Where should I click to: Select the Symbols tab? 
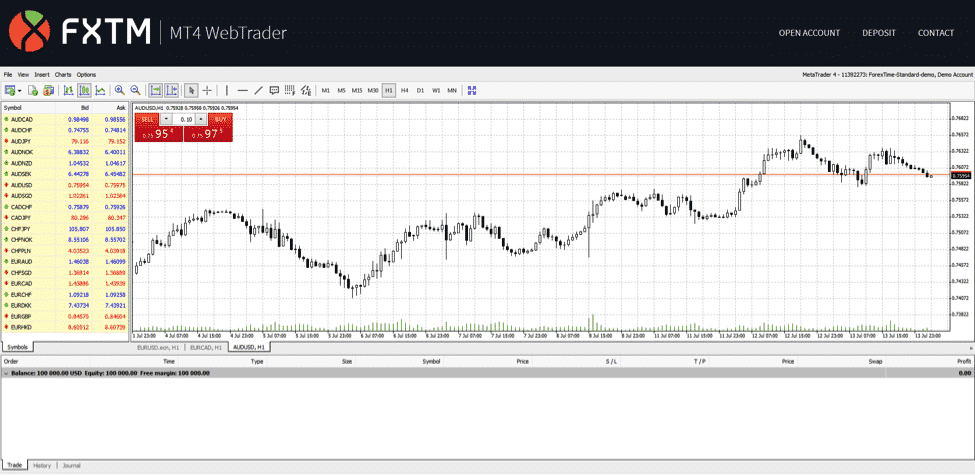tap(17, 347)
